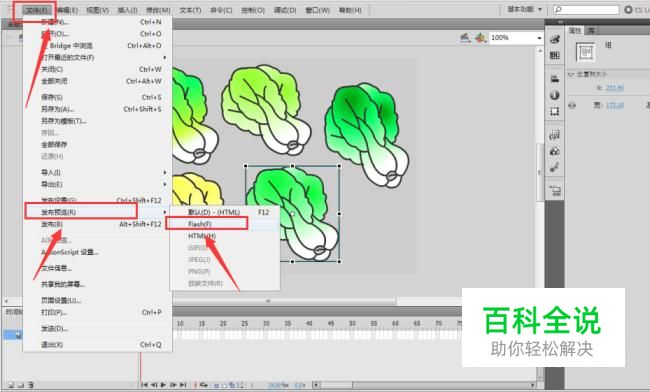This screenshot has height=392, width=650.
Task: Open the 基本功能 workspace dropdown
Action: (x=524, y=9)
